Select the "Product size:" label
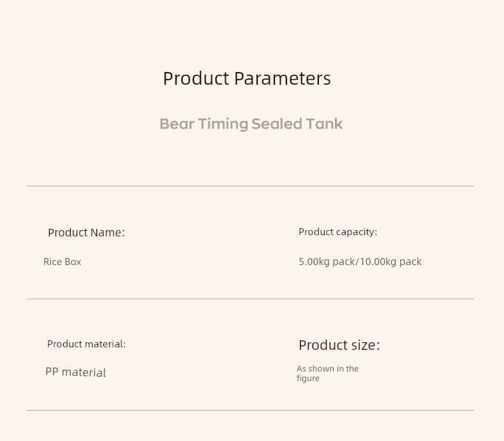Viewport: 504px width, 441px height. 339,345
